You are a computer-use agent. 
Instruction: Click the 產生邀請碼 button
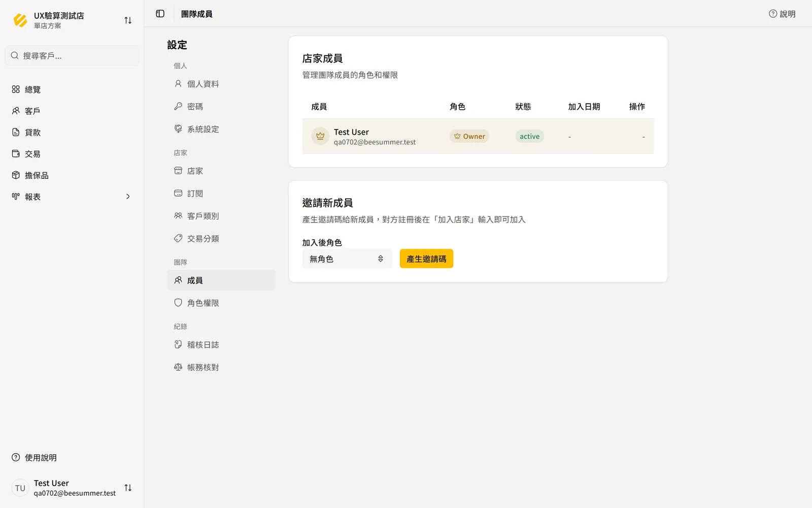tap(426, 259)
